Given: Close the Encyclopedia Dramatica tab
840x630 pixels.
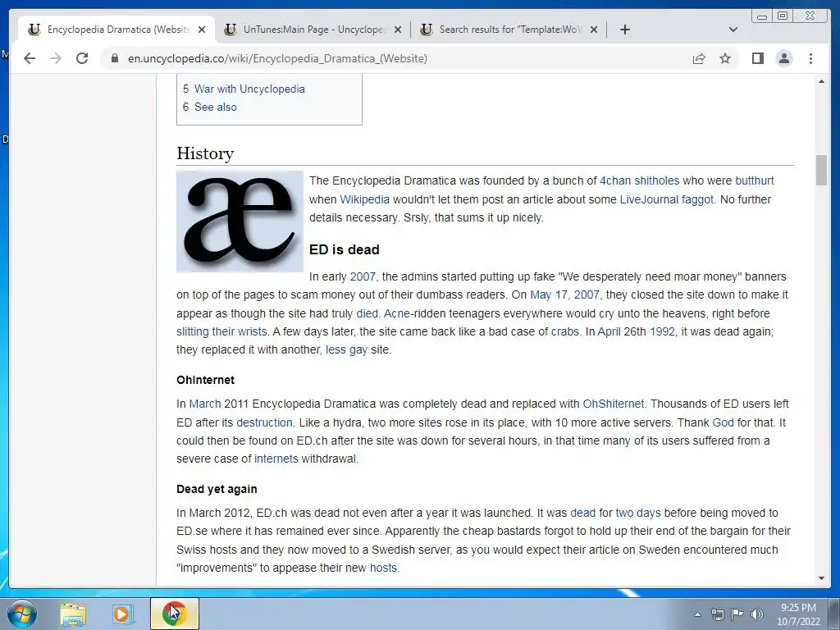Looking at the screenshot, I should pyautogui.click(x=202, y=30).
